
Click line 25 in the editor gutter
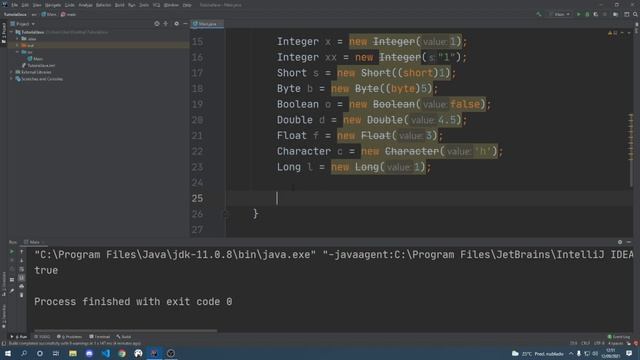click(x=197, y=198)
